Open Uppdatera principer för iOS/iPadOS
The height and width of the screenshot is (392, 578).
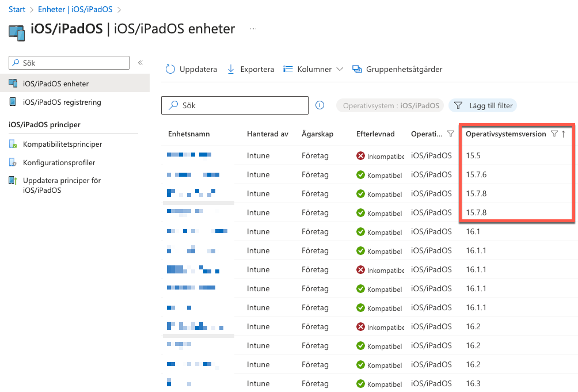(x=62, y=185)
